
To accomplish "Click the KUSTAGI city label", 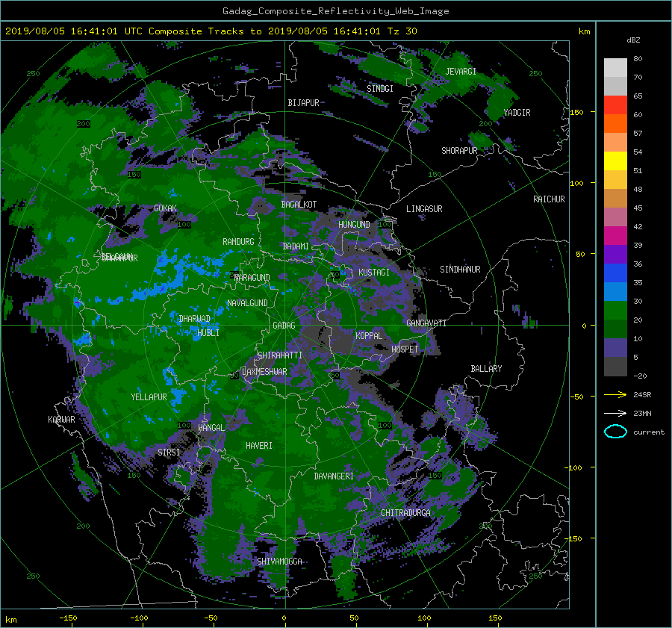I will tap(374, 273).
